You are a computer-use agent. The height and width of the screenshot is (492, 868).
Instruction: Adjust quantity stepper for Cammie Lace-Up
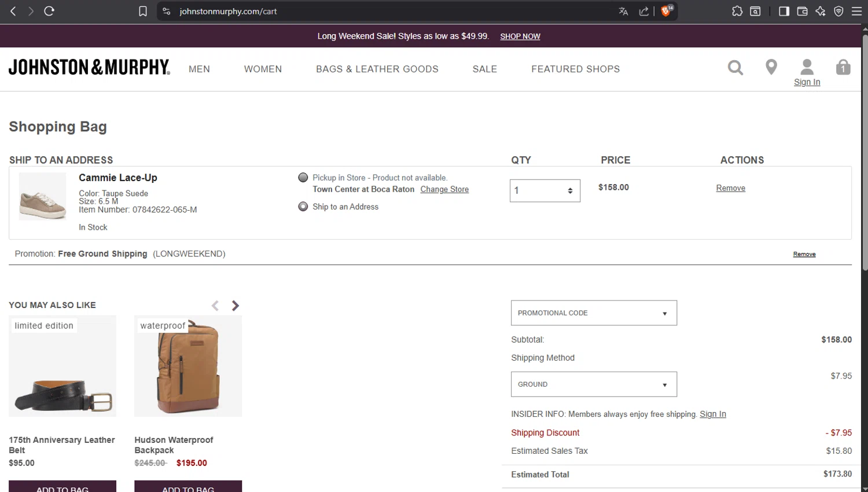click(x=545, y=190)
